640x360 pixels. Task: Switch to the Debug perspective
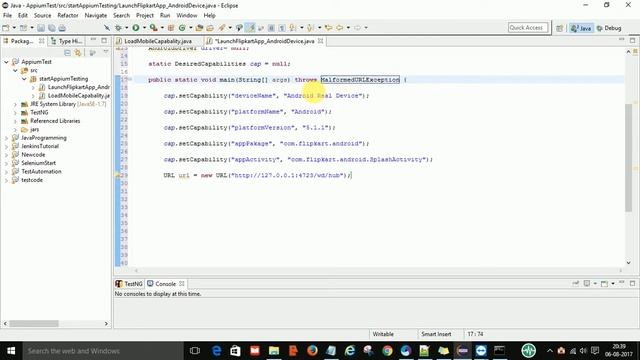(x=609, y=28)
